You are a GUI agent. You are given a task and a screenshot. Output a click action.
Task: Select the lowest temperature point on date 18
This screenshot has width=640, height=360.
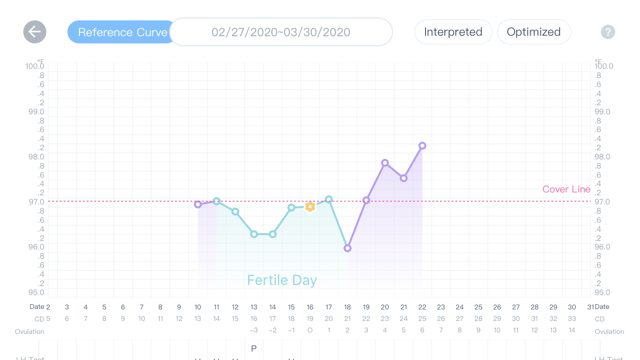click(347, 248)
